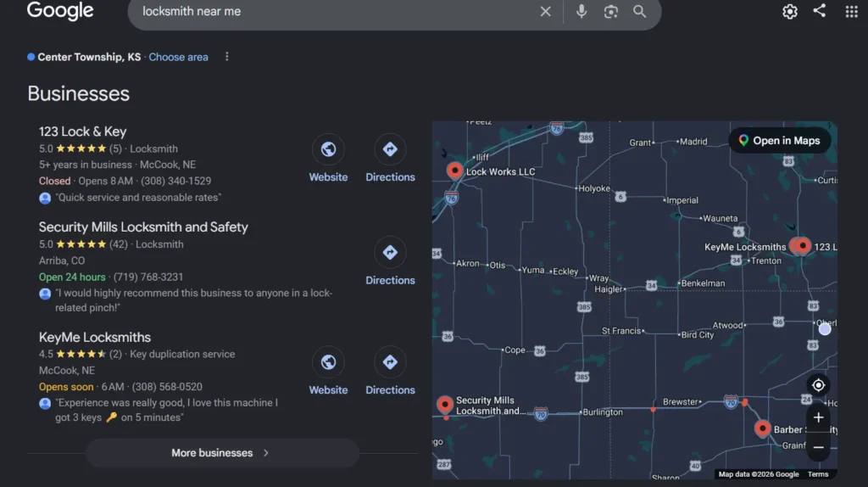The width and height of the screenshot is (868, 487).
Task: Click the phone number (308) 340-1529
Action: click(175, 182)
